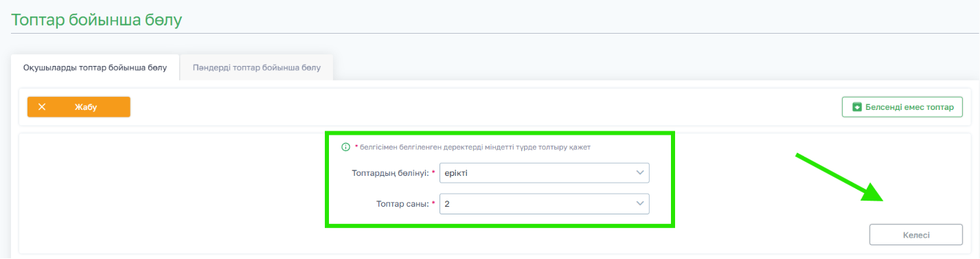Click the red asterisk beside Топтардың бөлінуі

[x=433, y=172]
